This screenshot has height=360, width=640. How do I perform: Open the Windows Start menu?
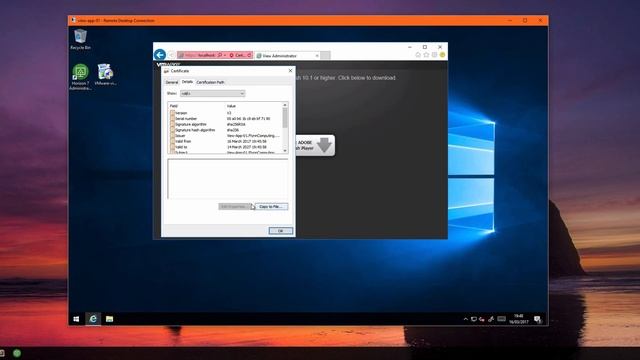pyautogui.click(x=76, y=319)
